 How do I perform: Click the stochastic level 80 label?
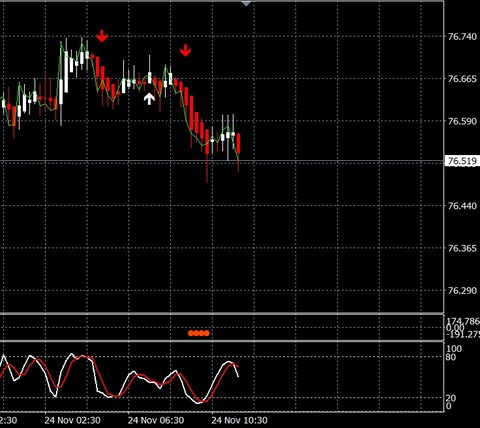451,357
